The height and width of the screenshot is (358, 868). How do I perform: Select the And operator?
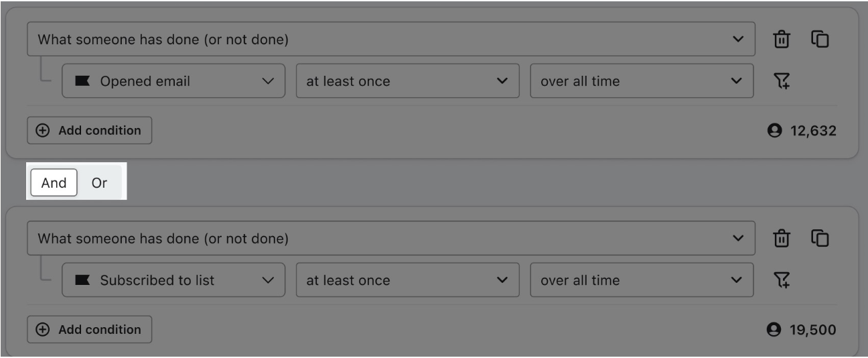(54, 183)
